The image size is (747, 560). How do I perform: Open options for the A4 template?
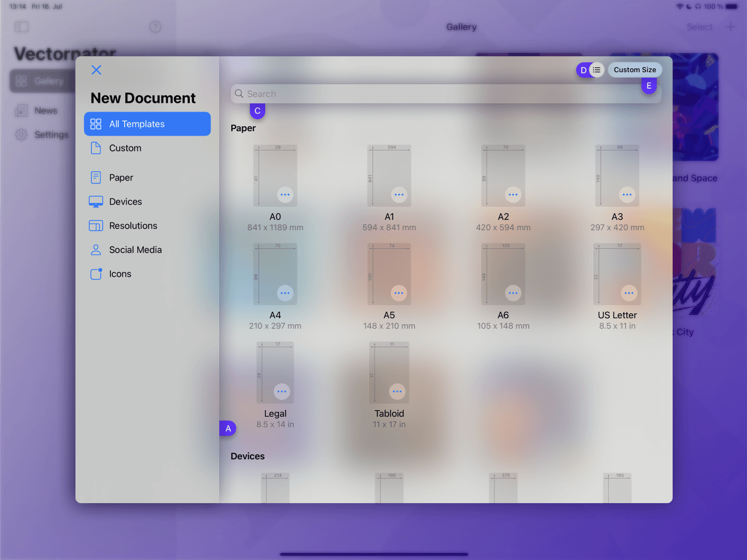tap(285, 293)
